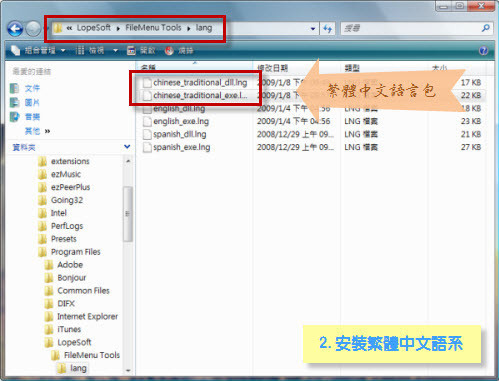
Task: Select Presets folder in tree
Action: pyautogui.click(x=64, y=239)
